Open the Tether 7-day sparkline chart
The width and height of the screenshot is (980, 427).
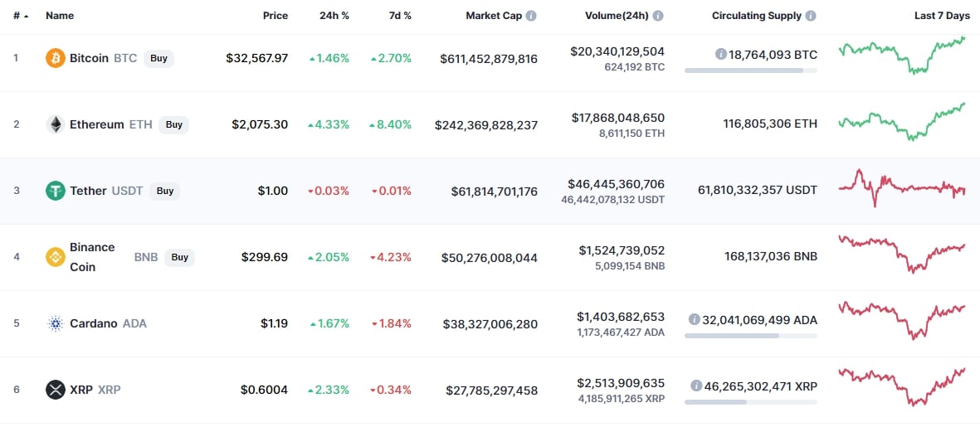click(x=902, y=188)
